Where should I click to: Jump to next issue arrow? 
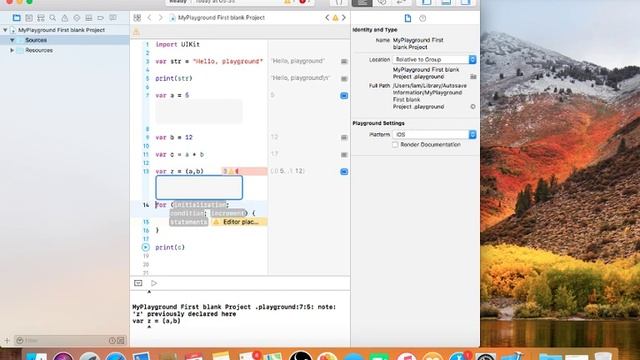click(x=344, y=18)
